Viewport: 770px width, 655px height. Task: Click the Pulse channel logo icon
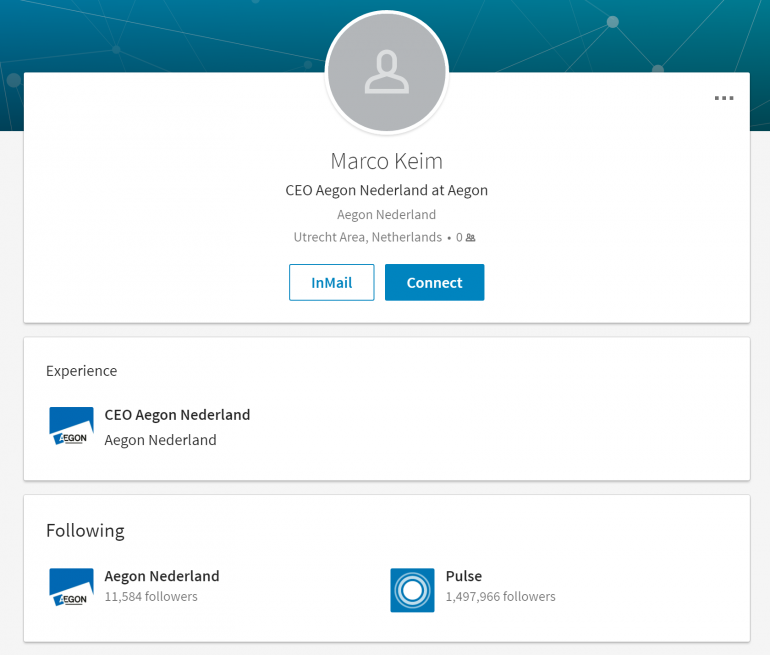tap(412, 590)
